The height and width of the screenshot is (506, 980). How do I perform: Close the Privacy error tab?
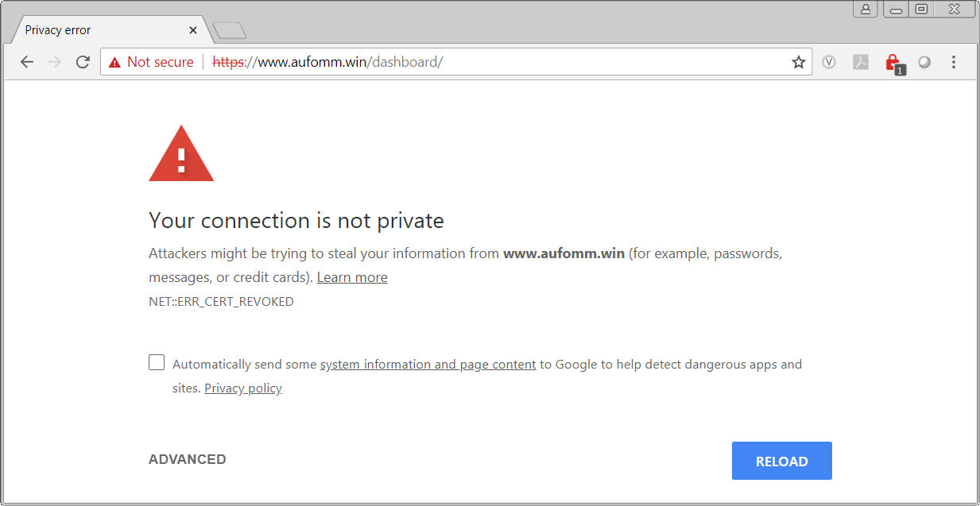click(x=193, y=30)
